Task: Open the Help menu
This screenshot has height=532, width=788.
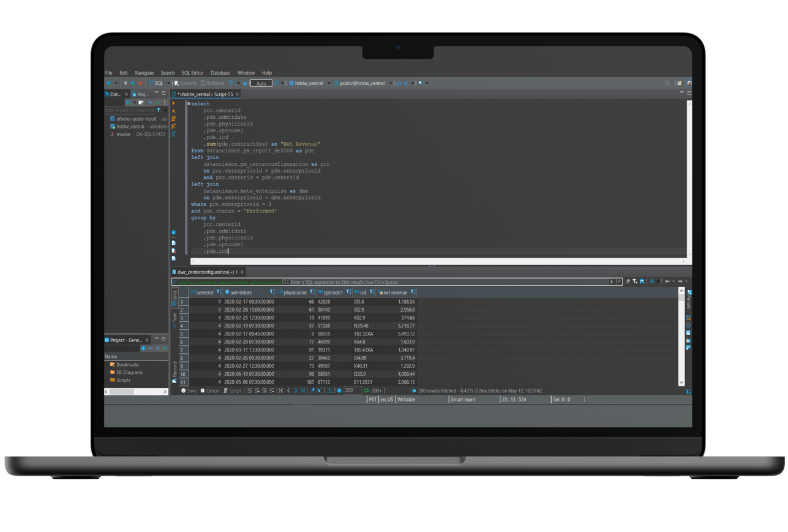Action: tap(266, 72)
